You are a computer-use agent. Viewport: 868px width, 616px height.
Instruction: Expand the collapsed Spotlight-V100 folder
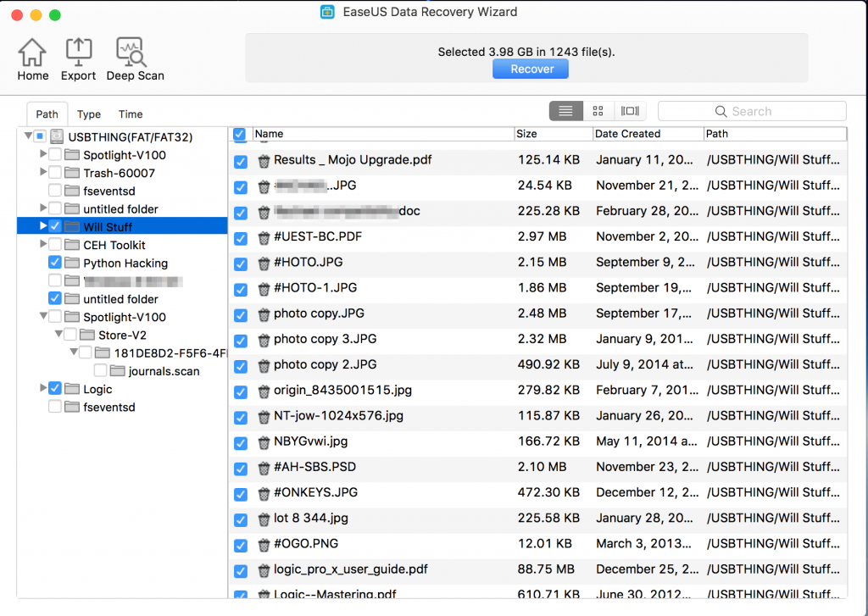pyautogui.click(x=43, y=154)
